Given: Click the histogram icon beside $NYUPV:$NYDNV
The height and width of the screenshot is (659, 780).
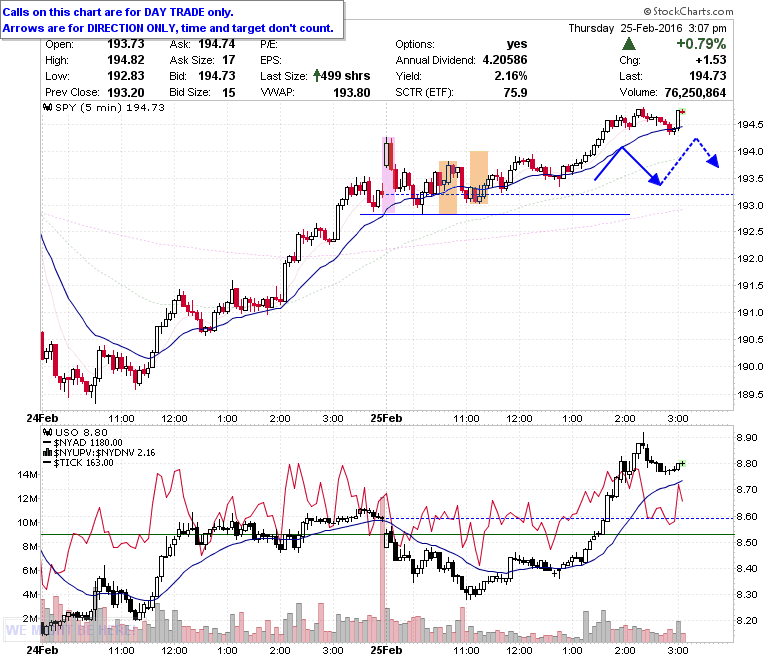Looking at the screenshot, I should (48, 453).
